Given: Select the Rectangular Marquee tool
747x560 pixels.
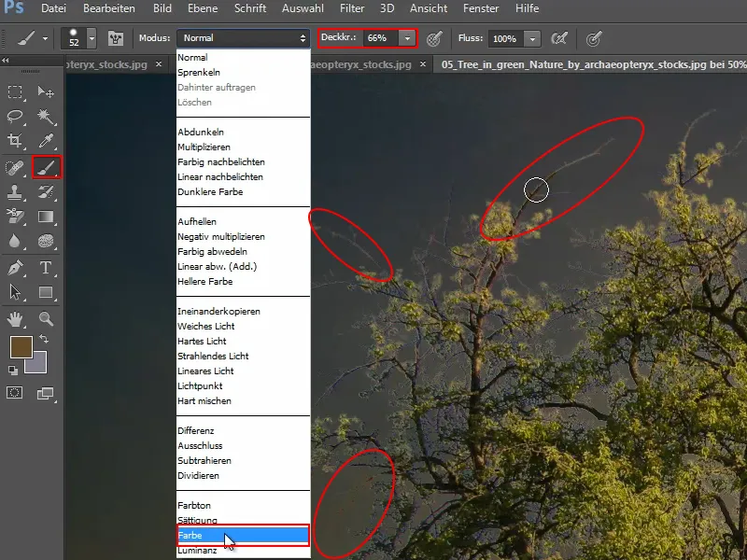Looking at the screenshot, I should 15,91.
